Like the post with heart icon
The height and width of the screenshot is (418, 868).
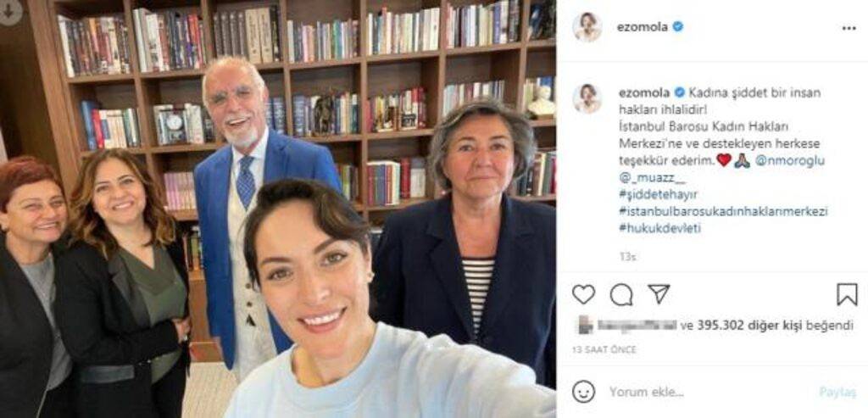pyautogui.click(x=583, y=294)
